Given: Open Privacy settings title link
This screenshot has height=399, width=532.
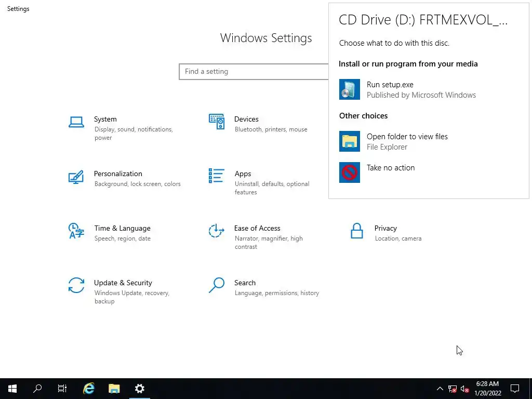Looking at the screenshot, I should (385, 229).
